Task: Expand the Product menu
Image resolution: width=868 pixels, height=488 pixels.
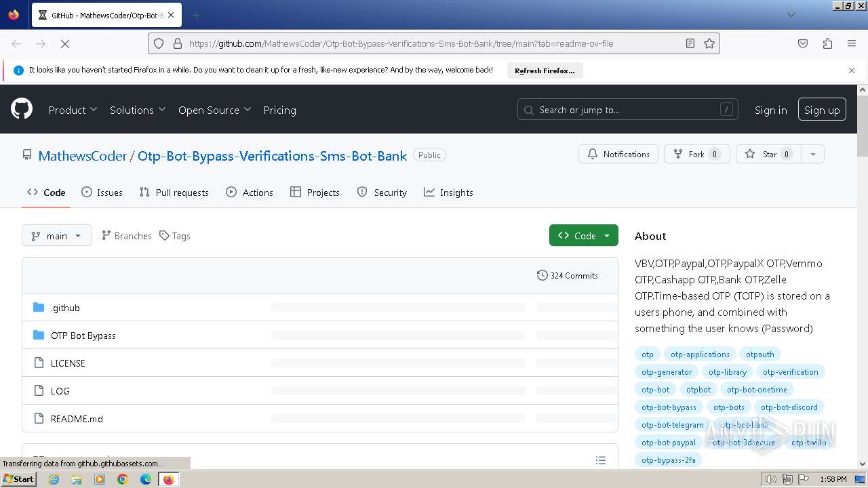Action: click(x=73, y=110)
